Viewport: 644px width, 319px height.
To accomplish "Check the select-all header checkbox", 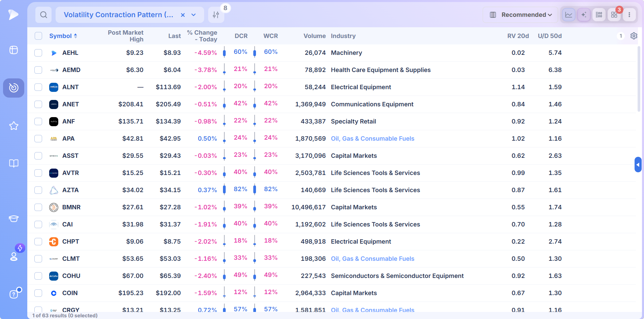I will pyautogui.click(x=38, y=36).
